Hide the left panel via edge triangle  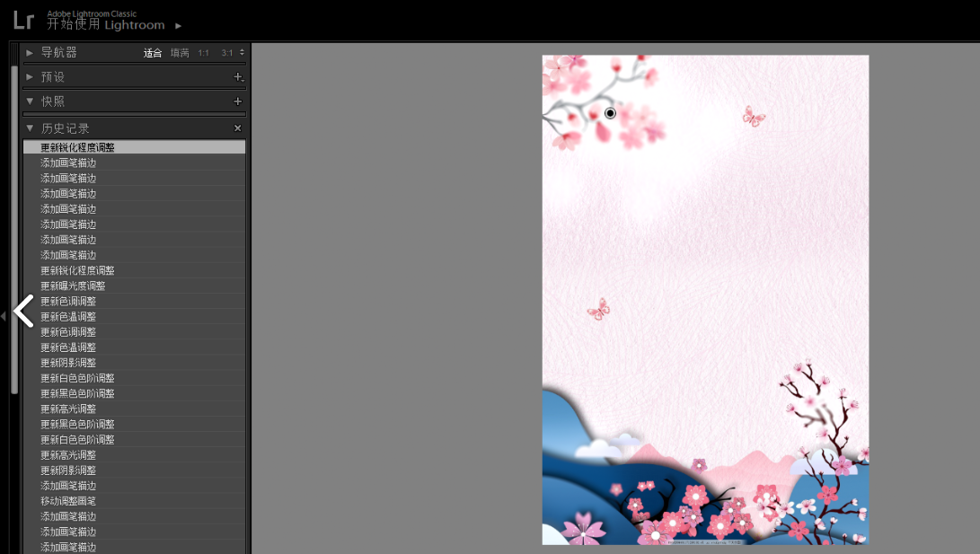tap(4, 316)
